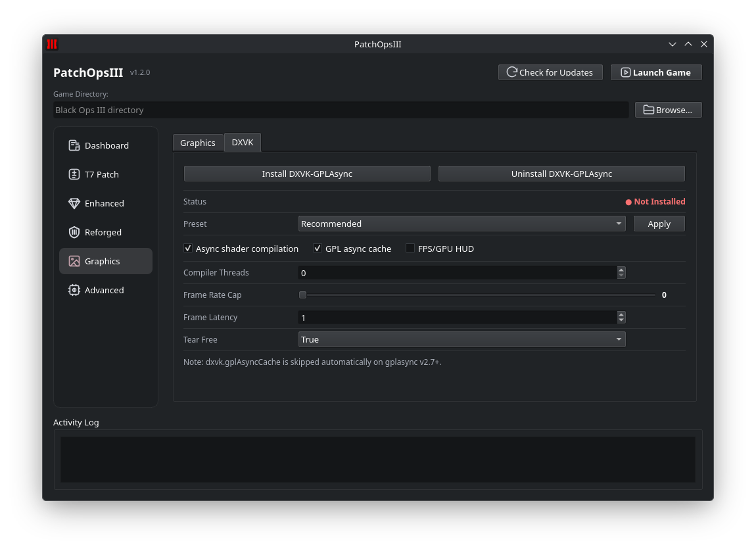Screen dimensions: 756x551
Task: Apply the selected preset
Action: [x=659, y=224]
